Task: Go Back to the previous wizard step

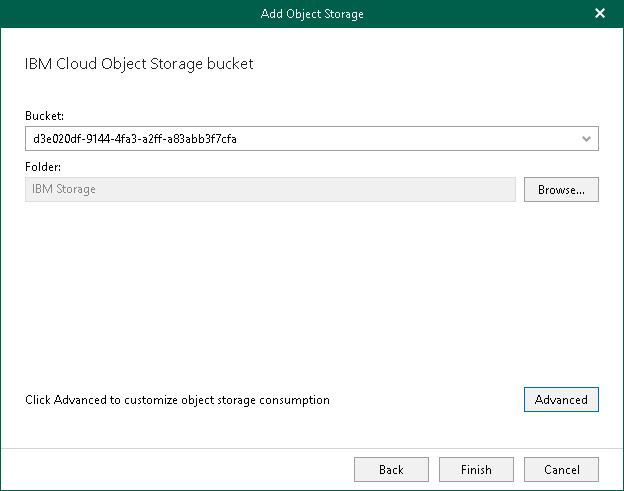Action: (391, 469)
